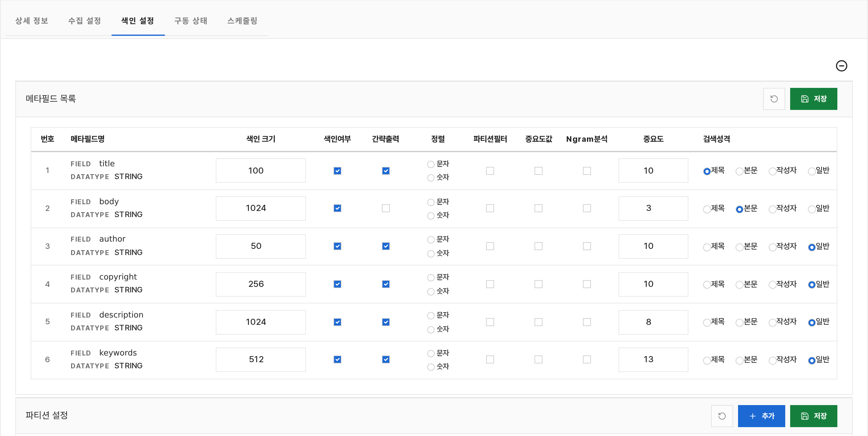Viewport: 868px width, 436px height.
Task: Switch to the 상세 정보 tab
Action: [32, 21]
